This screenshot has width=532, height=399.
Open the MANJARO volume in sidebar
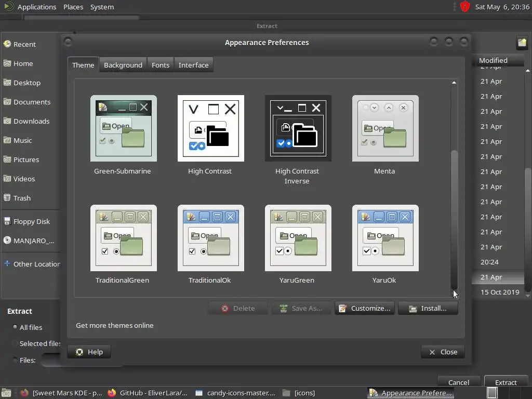tap(30, 241)
